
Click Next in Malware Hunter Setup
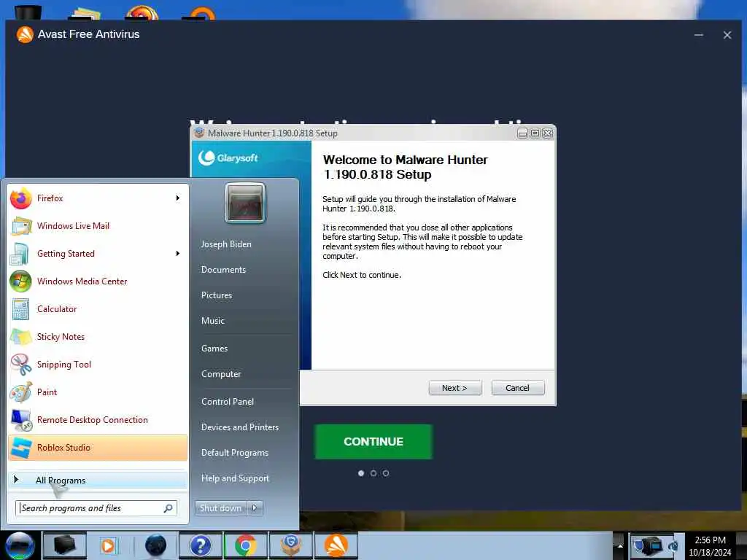[x=455, y=388]
